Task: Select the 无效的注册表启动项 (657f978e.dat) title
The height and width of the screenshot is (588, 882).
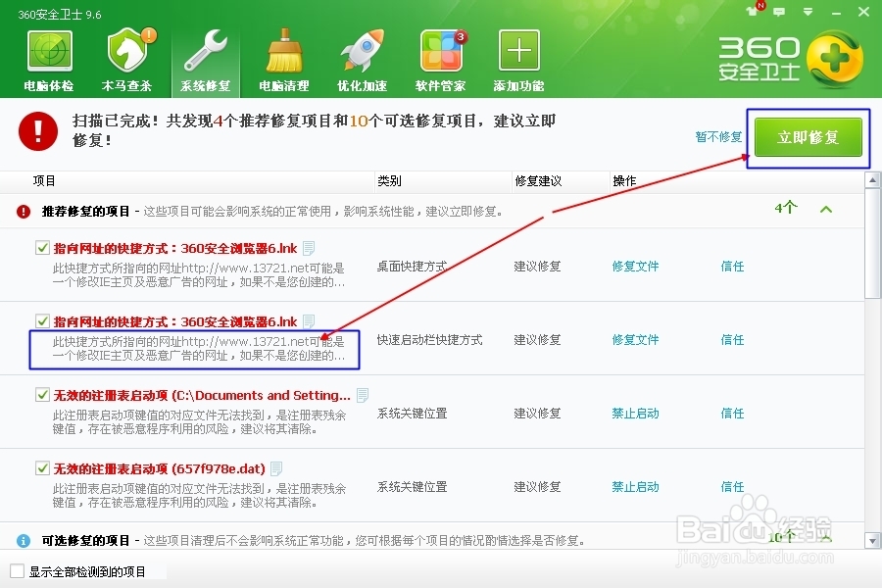Action: (159, 468)
